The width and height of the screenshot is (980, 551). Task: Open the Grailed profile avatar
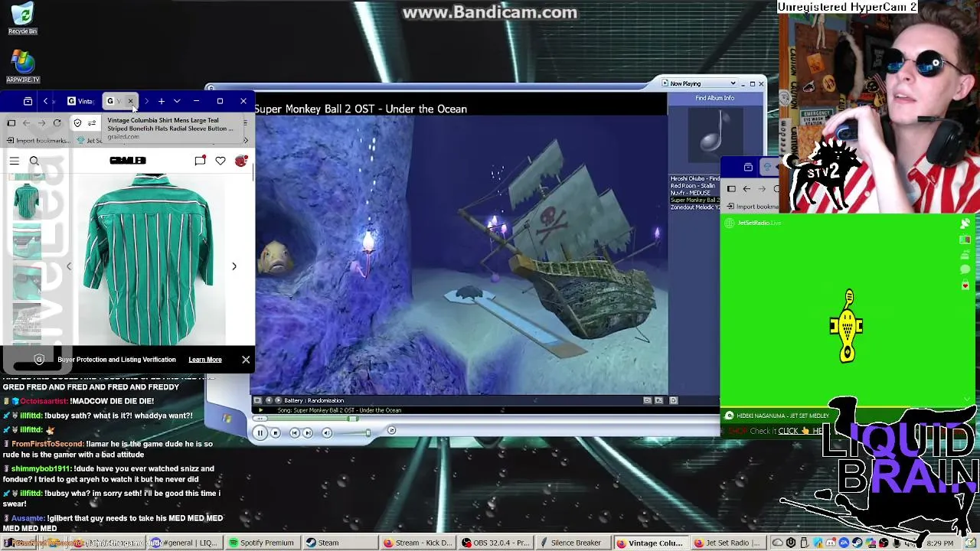(x=241, y=161)
